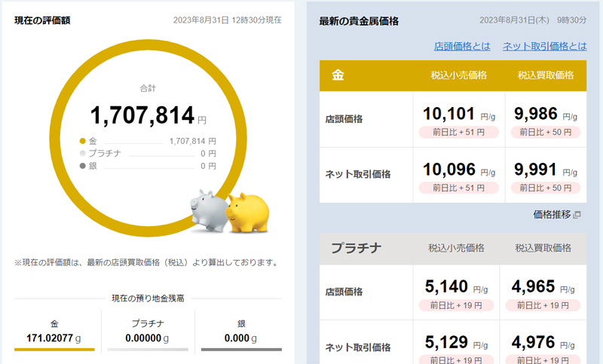Select the プラチナ balance tab showing 0.00000 g
The image size is (603, 364).
click(148, 332)
